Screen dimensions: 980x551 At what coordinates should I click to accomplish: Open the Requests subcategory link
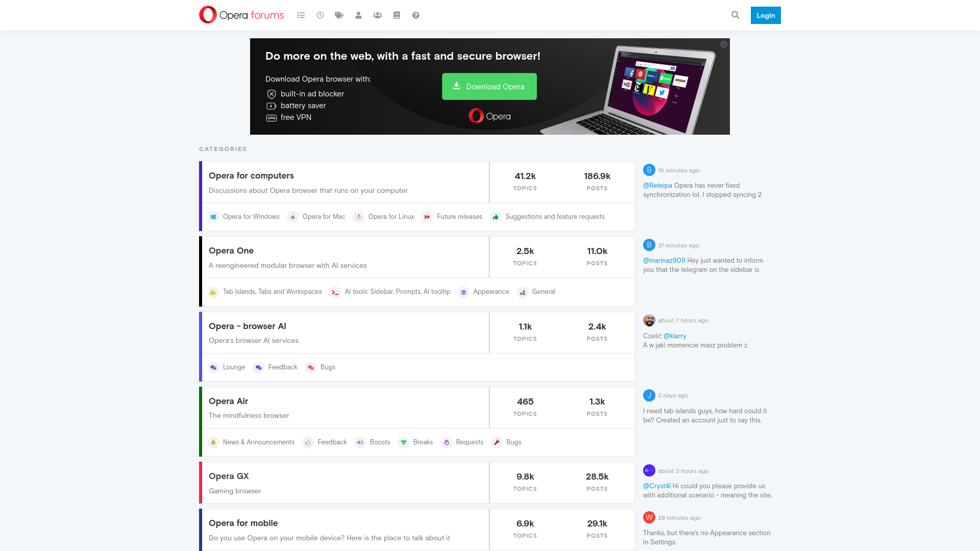click(470, 442)
